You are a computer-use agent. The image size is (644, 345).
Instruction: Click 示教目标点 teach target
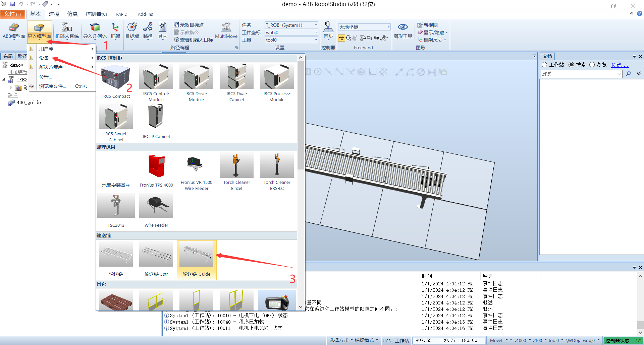click(189, 25)
